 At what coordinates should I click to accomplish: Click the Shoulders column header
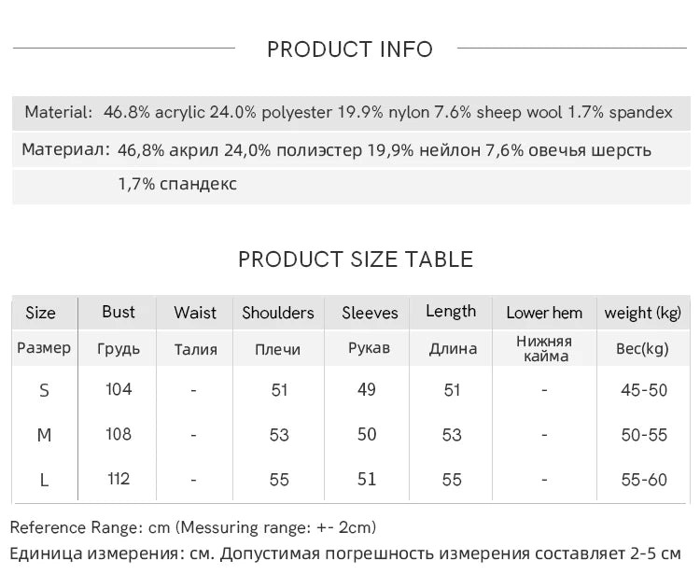278,313
